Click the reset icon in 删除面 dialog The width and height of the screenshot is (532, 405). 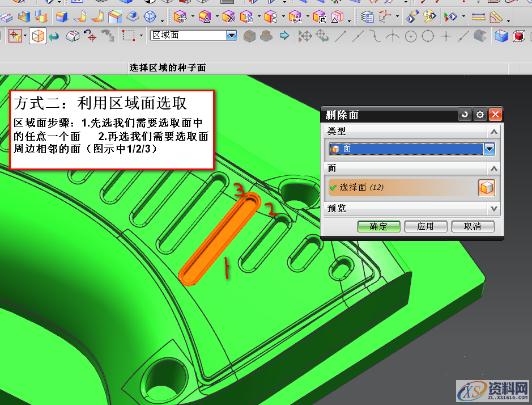click(465, 115)
